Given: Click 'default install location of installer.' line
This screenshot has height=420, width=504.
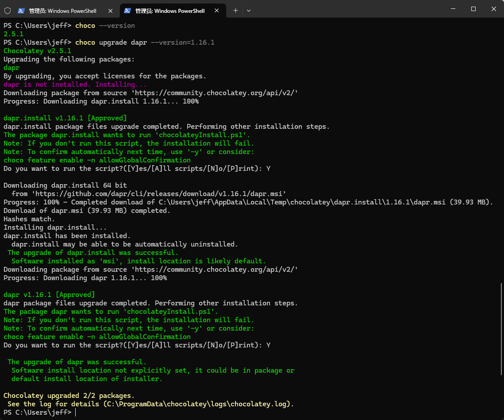Looking at the screenshot, I should pyautogui.click(x=87, y=379).
